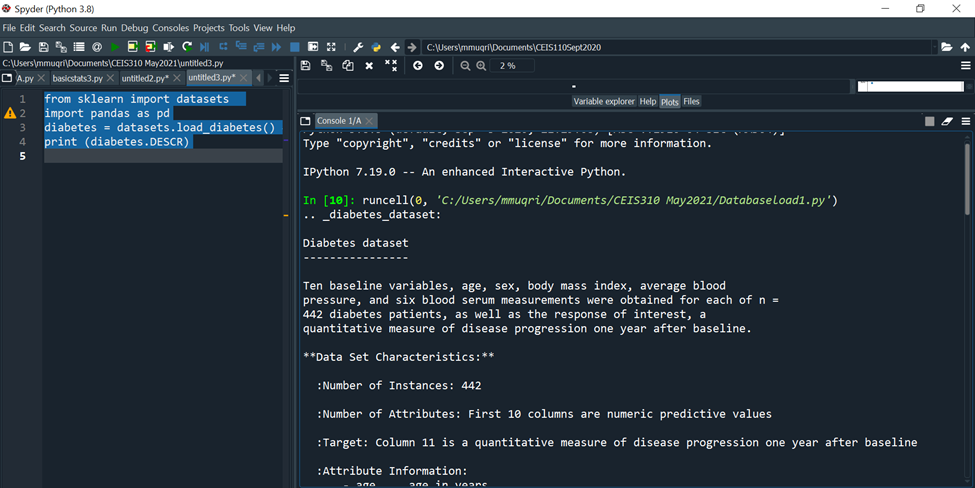Open Preferences wrench icon
Image resolution: width=975 pixels, height=488 pixels.
(x=358, y=47)
